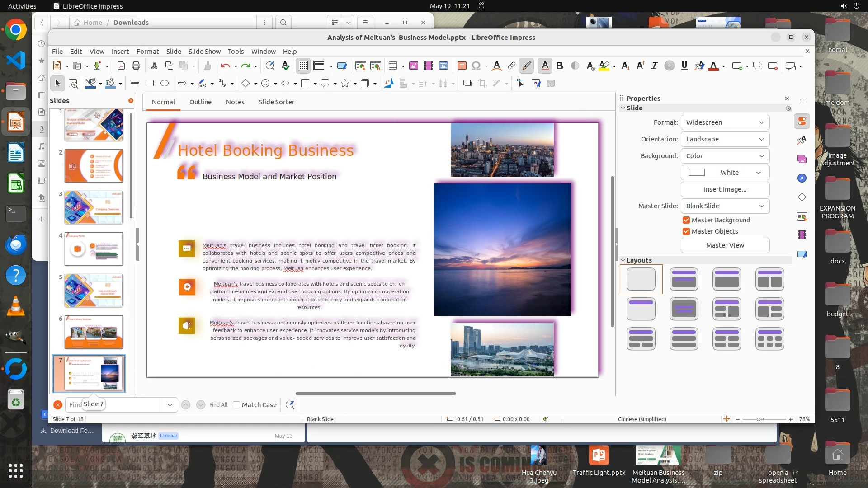Open the Format dropdown showing Widescreen

click(725, 122)
